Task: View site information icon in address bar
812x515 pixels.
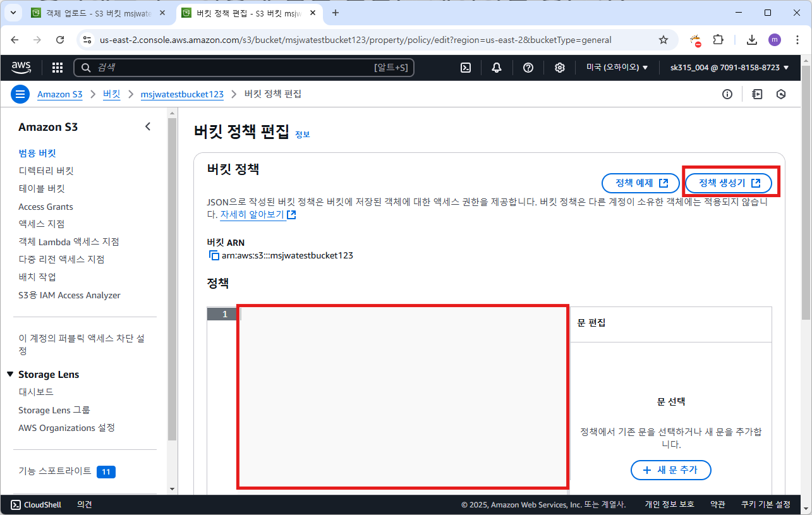Action: pyautogui.click(x=87, y=40)
